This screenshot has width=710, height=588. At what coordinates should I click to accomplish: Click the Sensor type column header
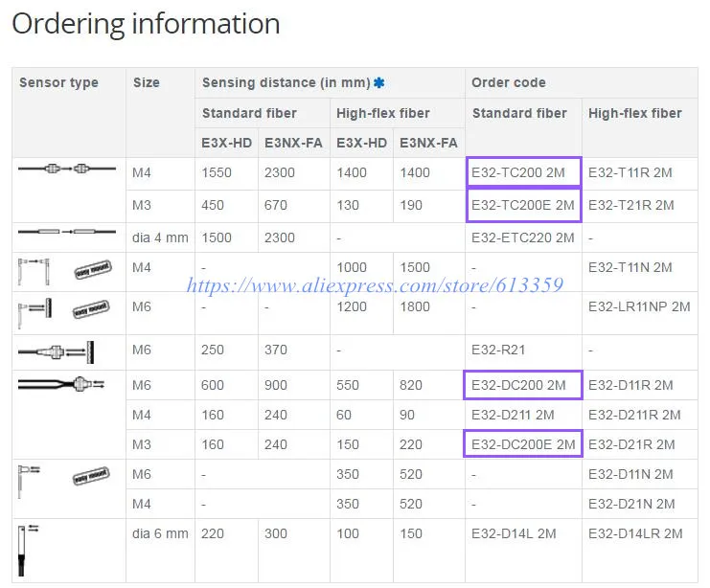tap(58, 82)
